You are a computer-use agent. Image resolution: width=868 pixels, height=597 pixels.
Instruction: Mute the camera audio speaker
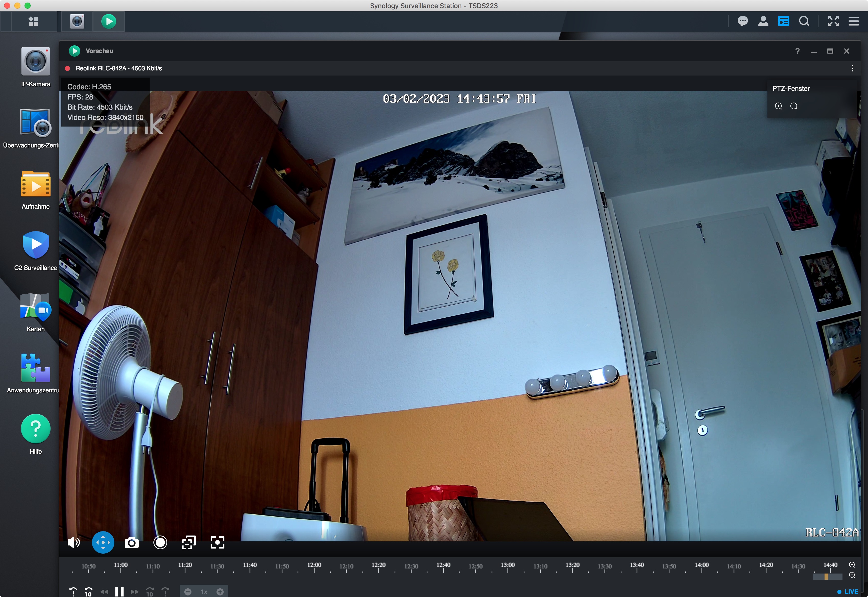coord(74,542)
